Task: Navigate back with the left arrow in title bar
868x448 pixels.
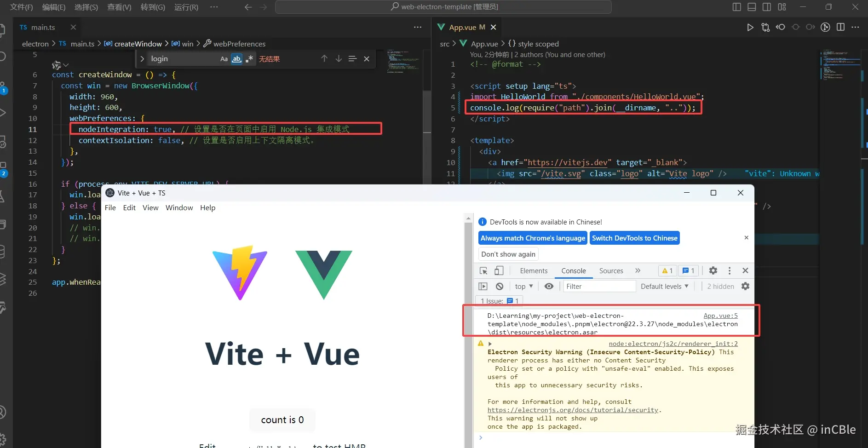Action: click(x=248, y=7)
